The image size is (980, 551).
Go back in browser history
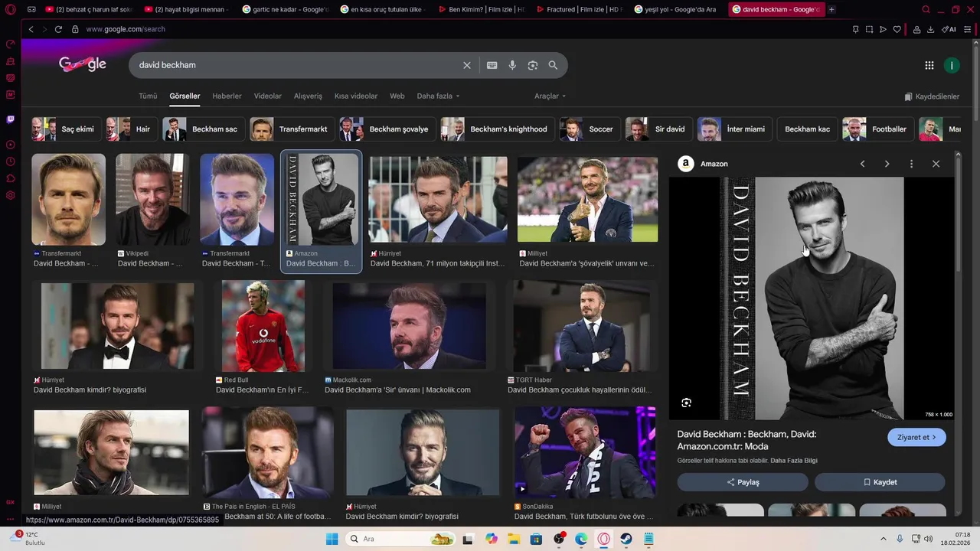point(31,29)
